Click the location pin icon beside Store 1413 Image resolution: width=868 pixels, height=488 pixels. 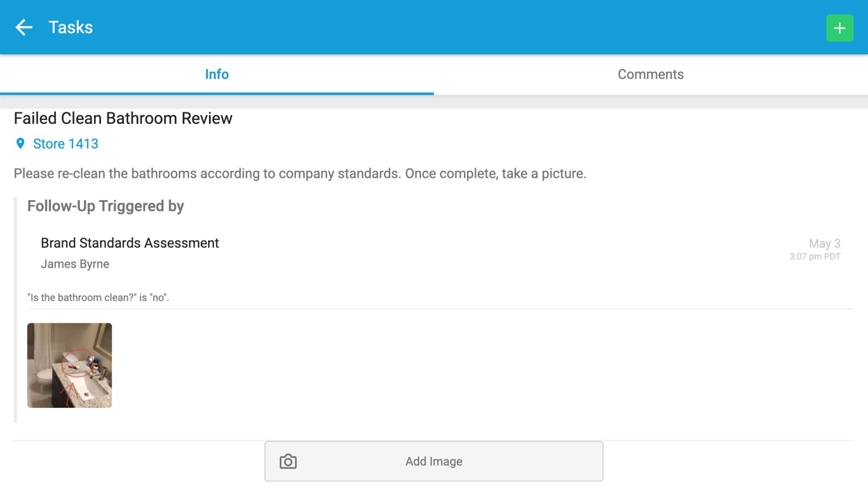tap(20, 144)
